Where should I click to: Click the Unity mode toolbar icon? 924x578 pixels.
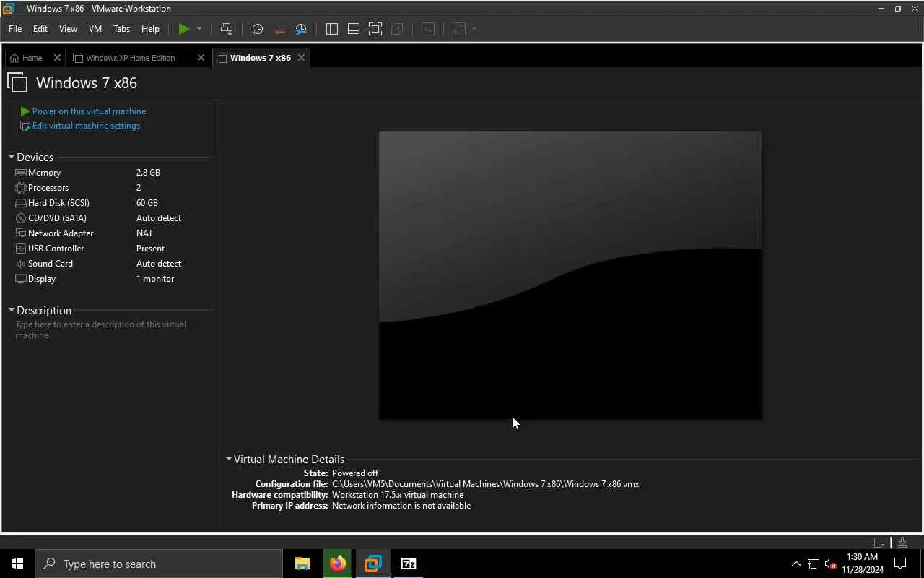tap(397, 29)
